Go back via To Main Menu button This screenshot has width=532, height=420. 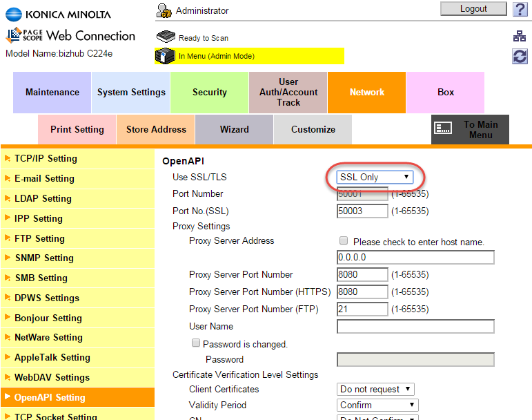coord(470,130)
